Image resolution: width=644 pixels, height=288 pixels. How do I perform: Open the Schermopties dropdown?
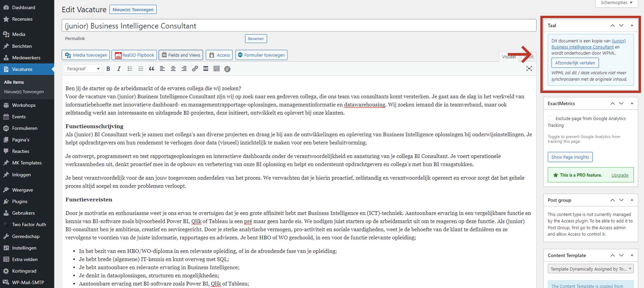click(616, 3)
